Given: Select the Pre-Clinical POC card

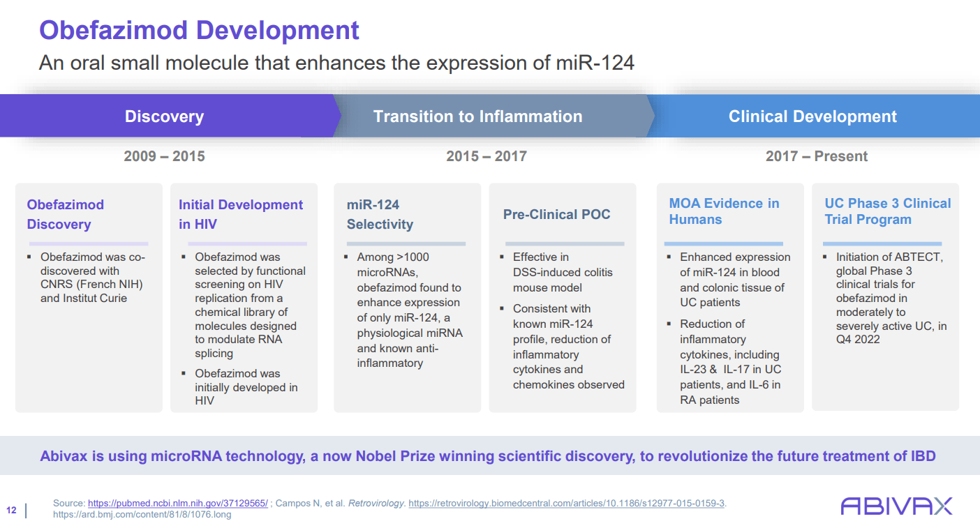Looking at the screenshot, I should [x=563, y=296].
